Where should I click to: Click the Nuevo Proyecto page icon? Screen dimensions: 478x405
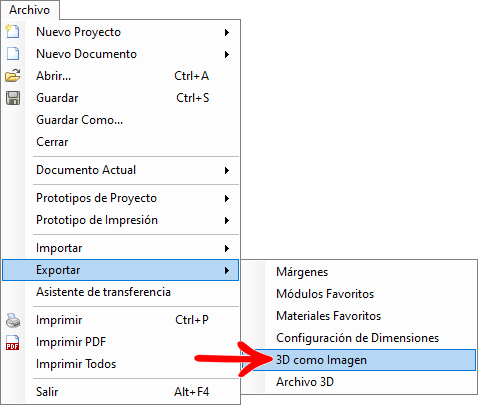(x=13, y=32)
